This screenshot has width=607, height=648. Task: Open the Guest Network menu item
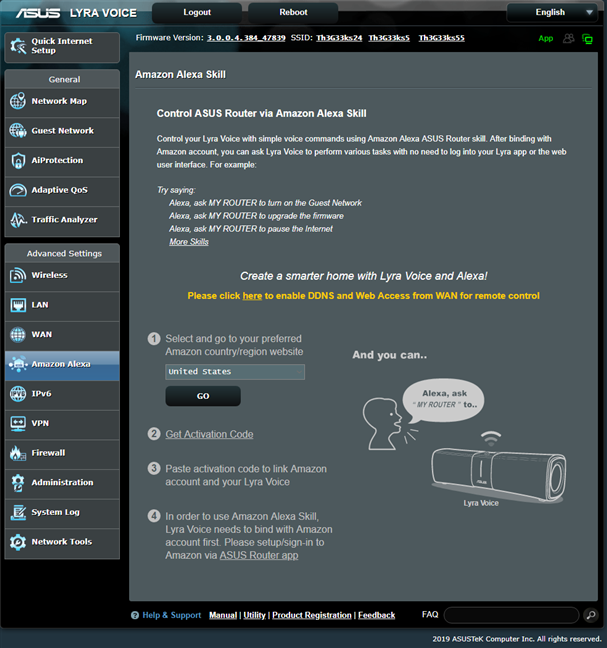coord(62,131)
